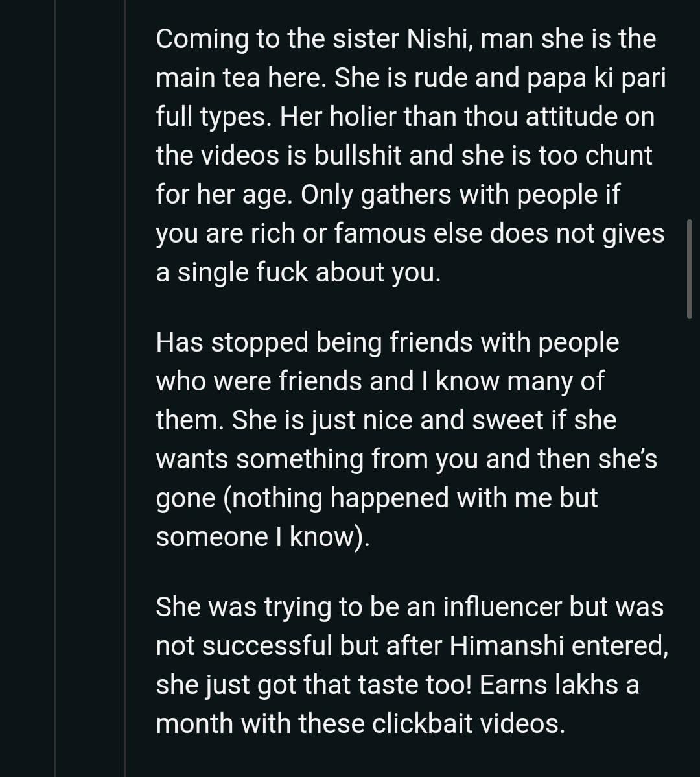Image resolution: width=700 pixels, height=777 pixels.
Task: Click the name "Nishi" in the first paragraph
Action: pyautogui.click(x=438, y=39)
